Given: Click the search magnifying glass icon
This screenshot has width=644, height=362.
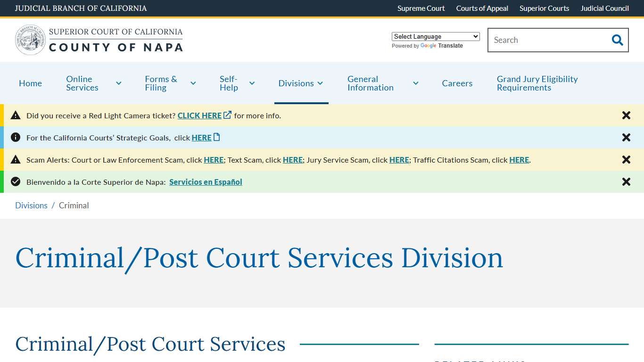Looking at the screenshot, I should 617,40.
